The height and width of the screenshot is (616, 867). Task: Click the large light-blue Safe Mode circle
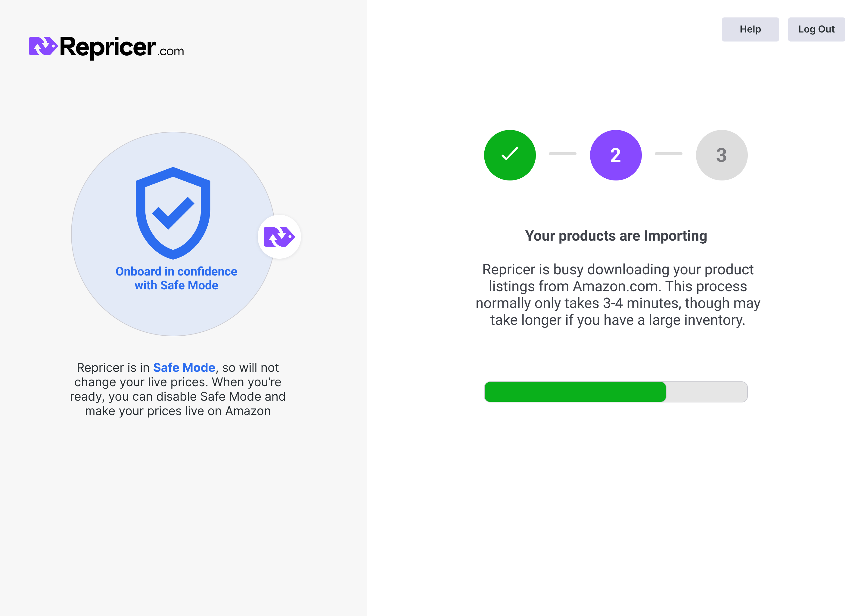pyautogui.click(x=173, y=234)
